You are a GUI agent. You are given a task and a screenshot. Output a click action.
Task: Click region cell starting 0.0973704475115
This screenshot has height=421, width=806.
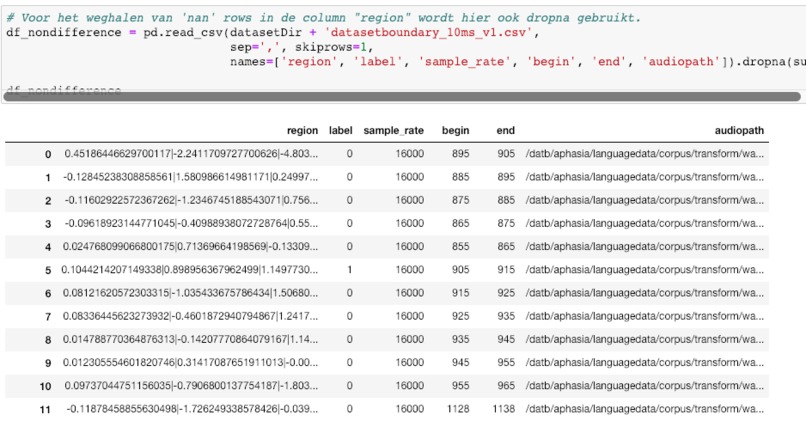click(191, 386)
